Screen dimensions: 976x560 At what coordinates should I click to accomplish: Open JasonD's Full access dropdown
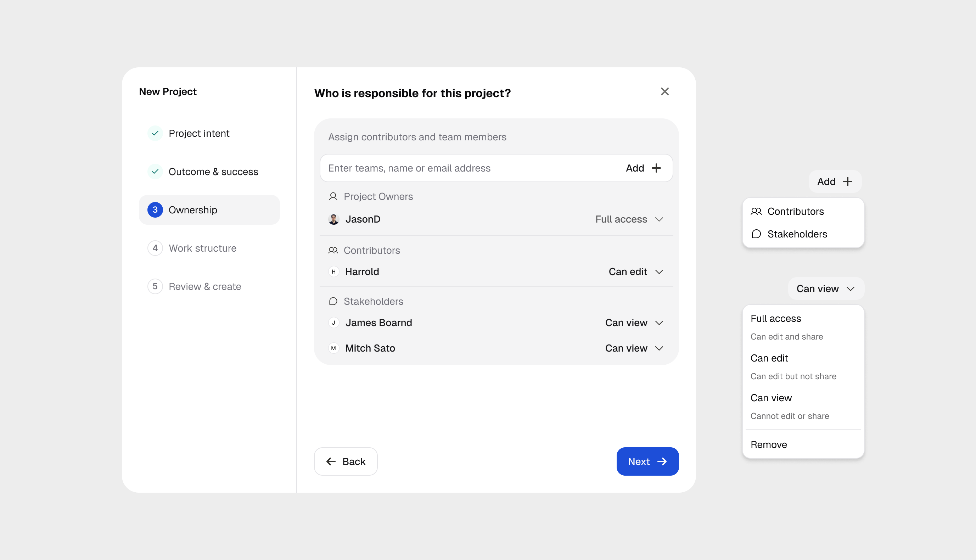tap(629, 219)
